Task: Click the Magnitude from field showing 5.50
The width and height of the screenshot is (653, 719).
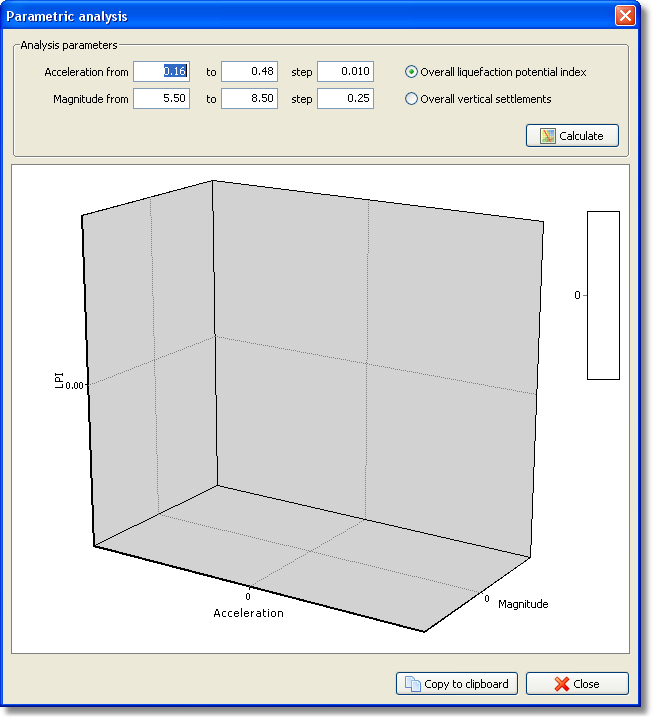Action: click(161, 99)
